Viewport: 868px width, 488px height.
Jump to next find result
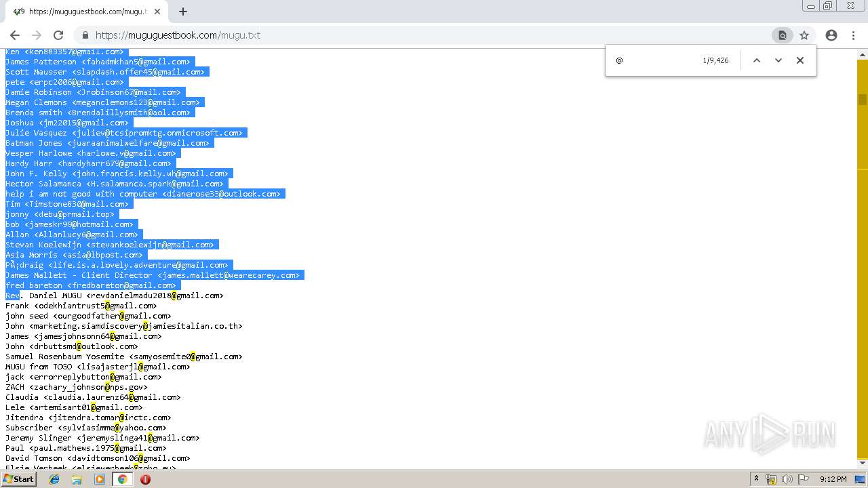coord(778,60)
